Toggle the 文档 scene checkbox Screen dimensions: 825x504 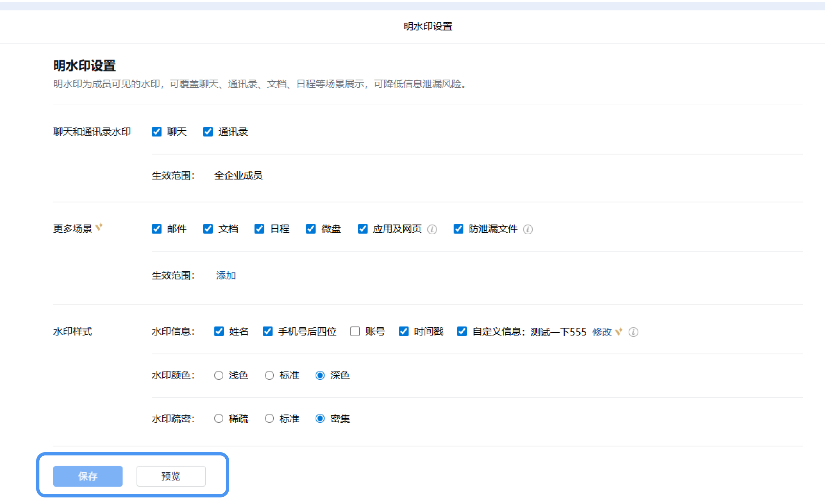point(208,228)
